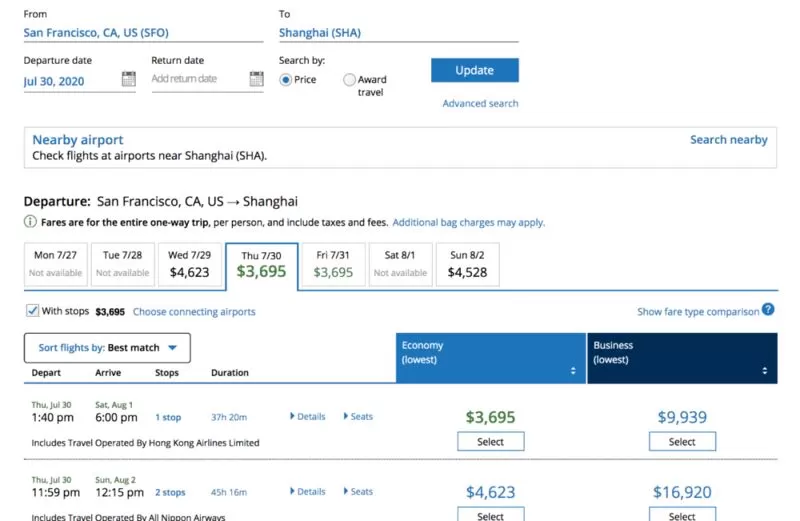Open the Sort flights by dropdown
Viewport: 800px width, 521px height.
pyautogui.click(x=107, y=348)
